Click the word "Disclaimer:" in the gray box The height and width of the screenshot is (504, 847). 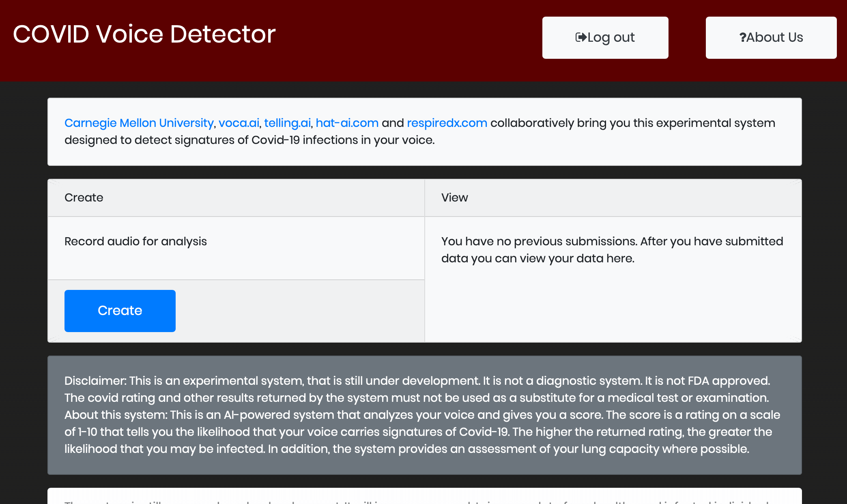(95, 381)
